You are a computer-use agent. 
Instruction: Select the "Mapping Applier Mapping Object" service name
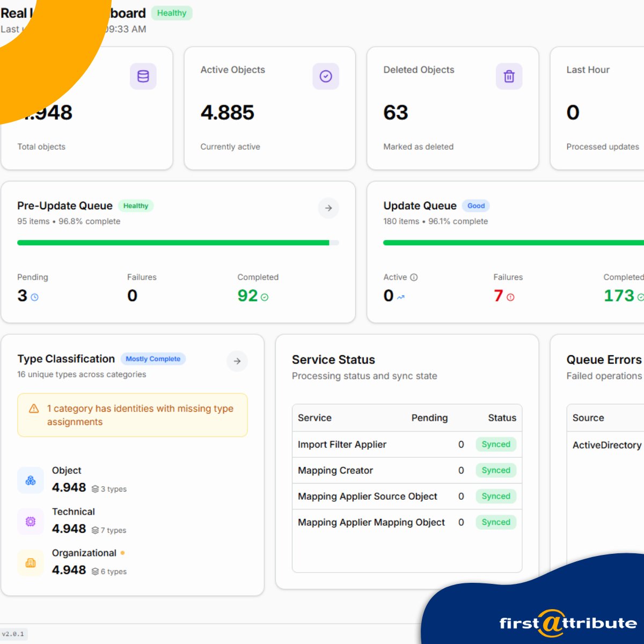pyautogui.click(x=371, y=522)
